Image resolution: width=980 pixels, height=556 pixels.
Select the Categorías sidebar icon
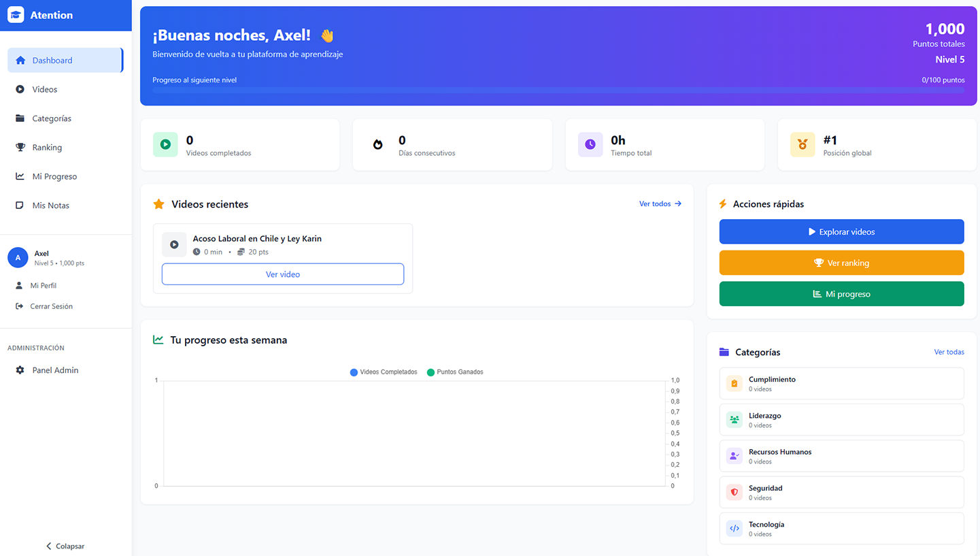click(x=18, y=118)
